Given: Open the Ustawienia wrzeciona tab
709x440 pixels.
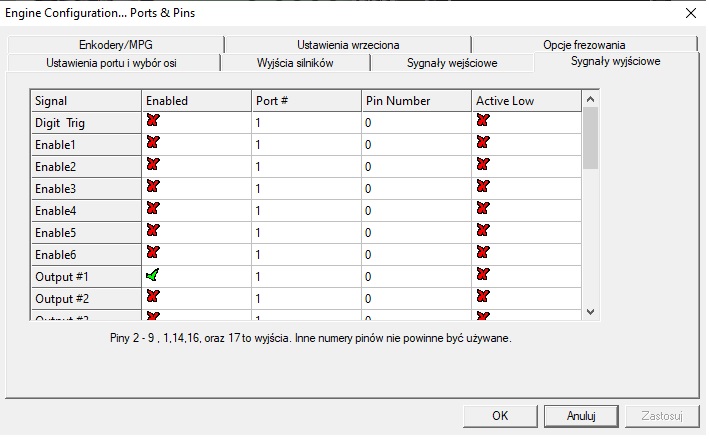Looking at the screenshot, I should [x=348, y=45].
